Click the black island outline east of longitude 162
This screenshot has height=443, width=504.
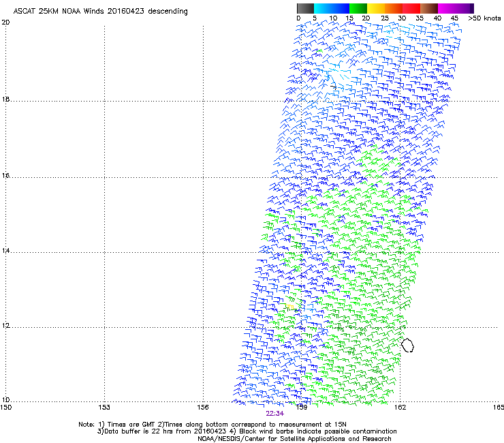coord(407,345)
